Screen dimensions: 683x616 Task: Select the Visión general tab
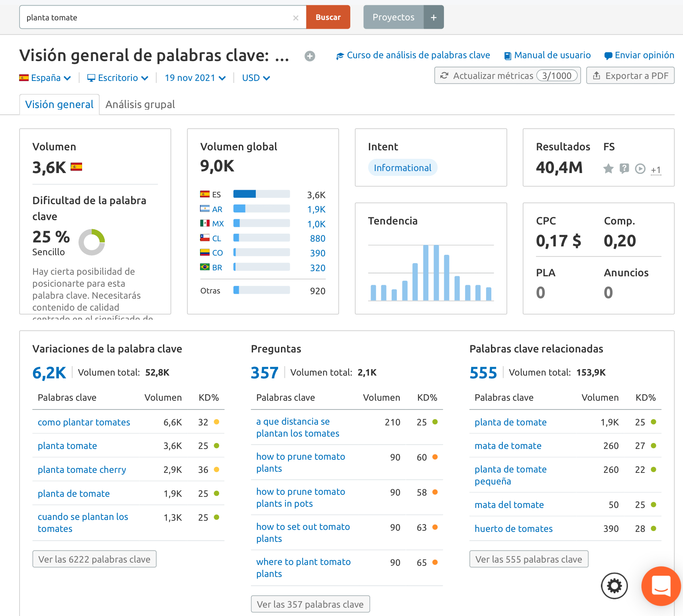point(59,104)
